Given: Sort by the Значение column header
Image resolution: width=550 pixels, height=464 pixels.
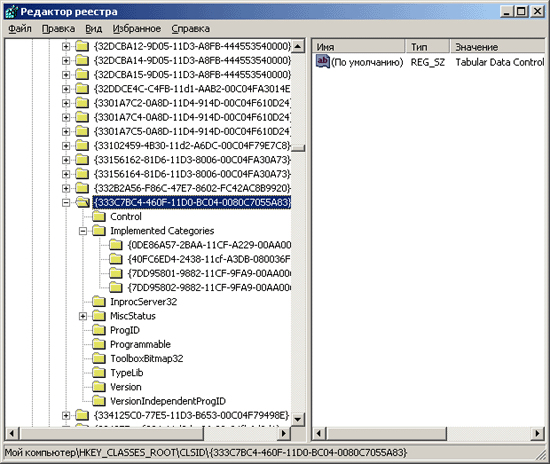Looking at the screenshot, I should click(497, 46).
